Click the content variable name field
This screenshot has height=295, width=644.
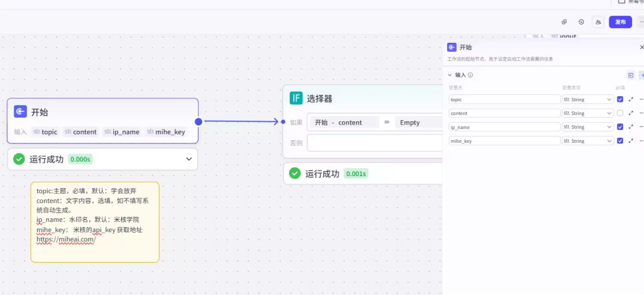click(504, 113)
